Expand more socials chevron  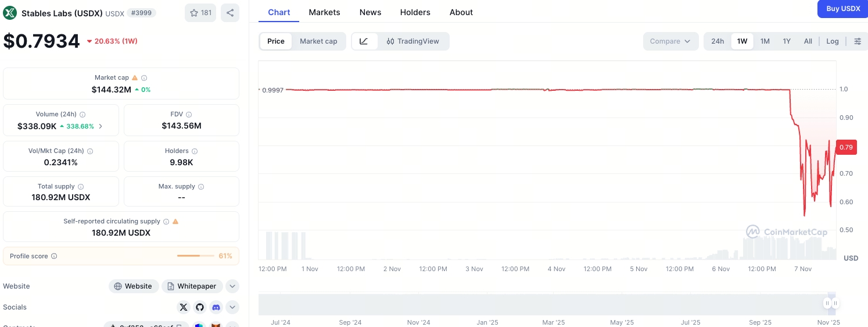pos(232,307)
